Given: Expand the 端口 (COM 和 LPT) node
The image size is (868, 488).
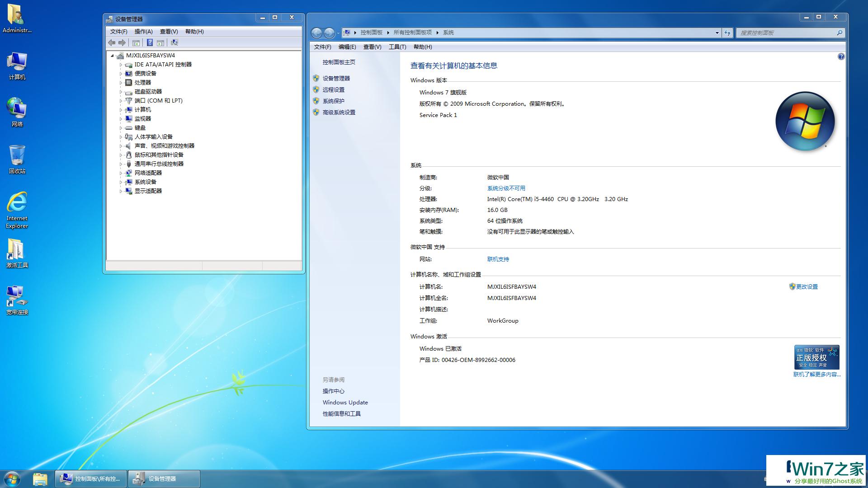Looking at the screenshot, I should [x=121, y=101].
